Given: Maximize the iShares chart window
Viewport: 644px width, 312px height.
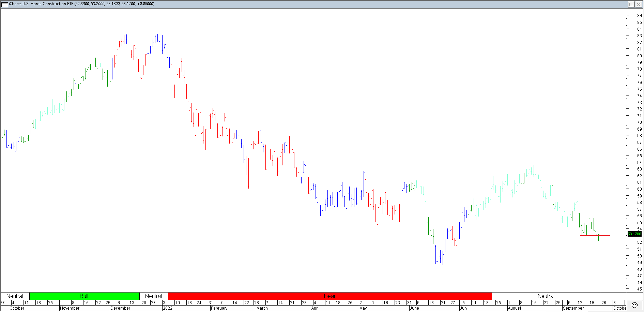Looking at the screenshot, I should (631, 4).
